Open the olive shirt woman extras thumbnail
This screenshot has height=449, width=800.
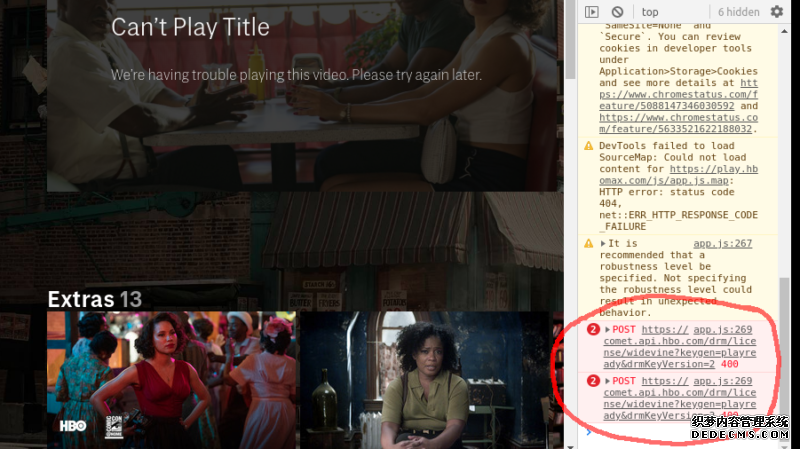424,380
